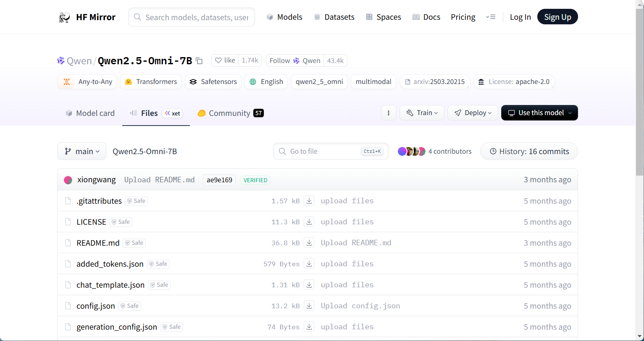The height and width of the screenshot is (341, 644).
Task: Click xiongwang's avatar in the commit row
Action: click(x=68, y=180)
